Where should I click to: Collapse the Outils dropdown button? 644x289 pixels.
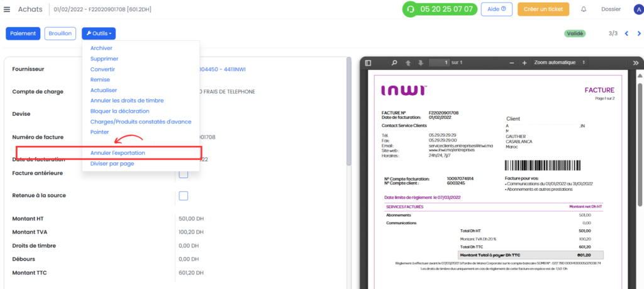point(99,33)
